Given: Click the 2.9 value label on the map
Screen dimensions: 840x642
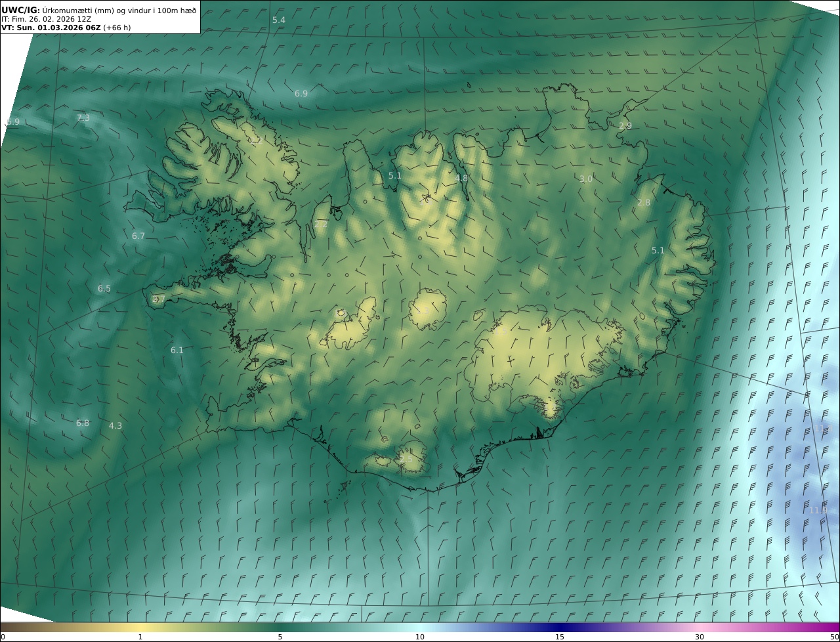Looking at the screenshot, I should [x=625, y=126].
